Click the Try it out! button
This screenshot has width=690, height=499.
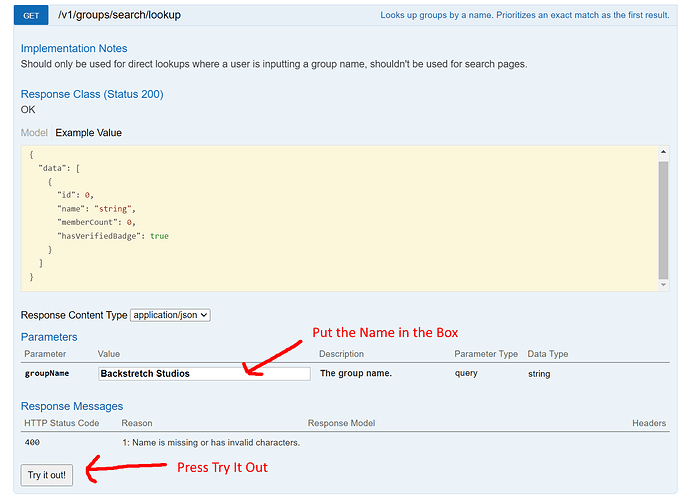(47, 475)
